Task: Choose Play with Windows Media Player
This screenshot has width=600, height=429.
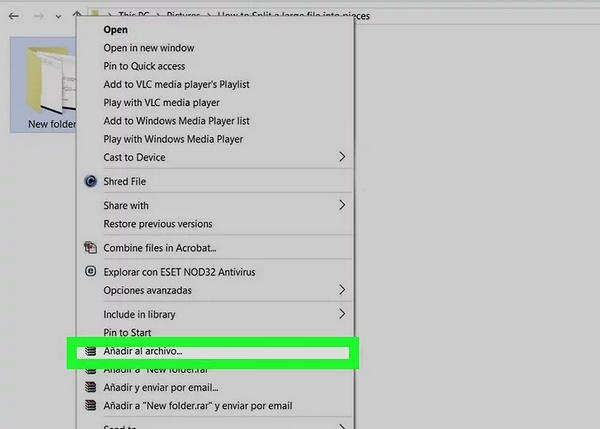Action: tap(173, 139)
